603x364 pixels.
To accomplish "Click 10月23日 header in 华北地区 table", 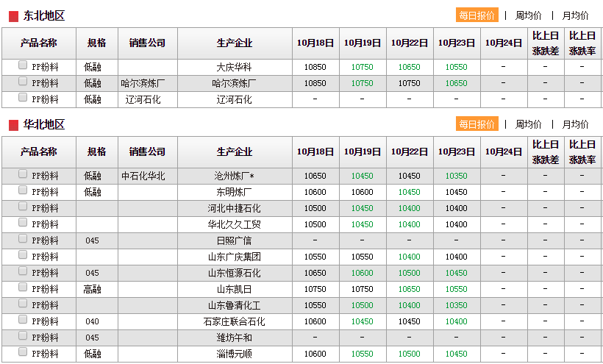I will [457, 151].
